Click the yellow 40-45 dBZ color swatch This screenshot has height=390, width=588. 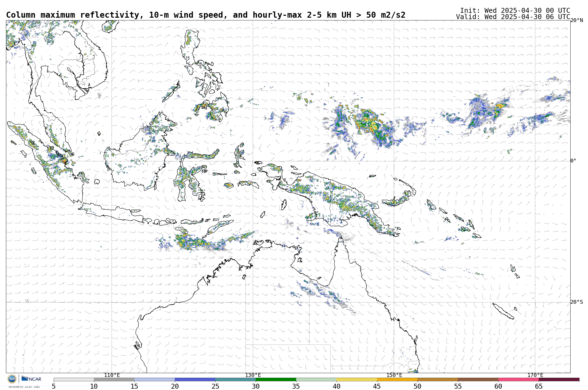tap(357, 379)
